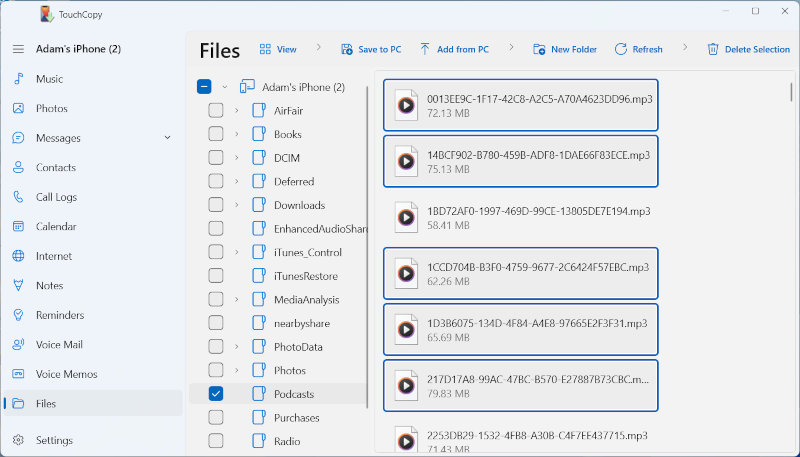Click the Save to PC icon
The width and height of the screenshot is (800, 457).
click(347, 49)
